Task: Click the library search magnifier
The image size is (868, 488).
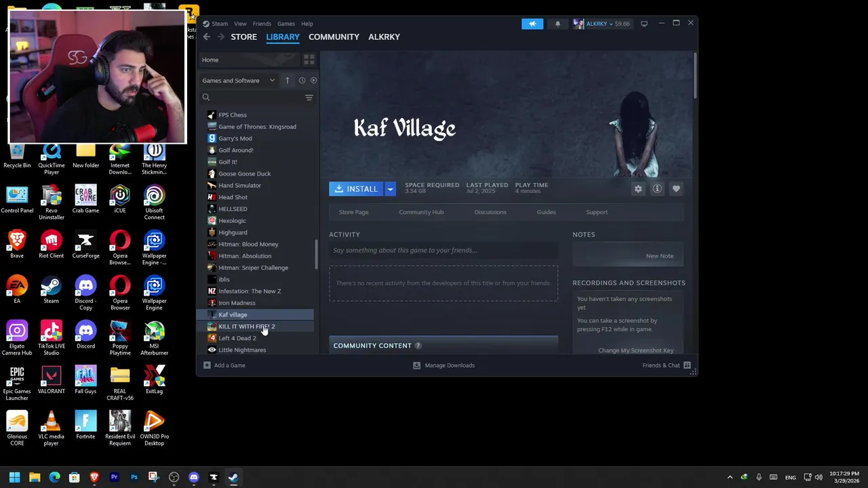Action: [x=206, y=98]
